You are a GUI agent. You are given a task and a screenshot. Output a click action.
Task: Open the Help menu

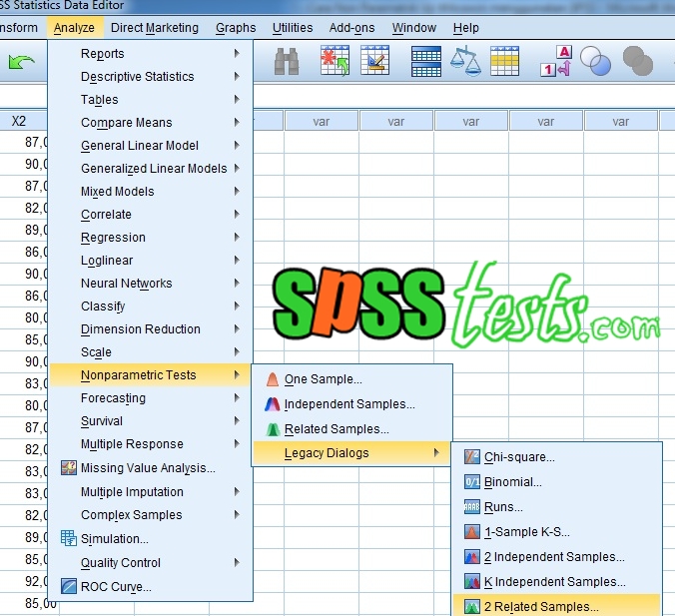pyautogui.click(x=466, y=28)
